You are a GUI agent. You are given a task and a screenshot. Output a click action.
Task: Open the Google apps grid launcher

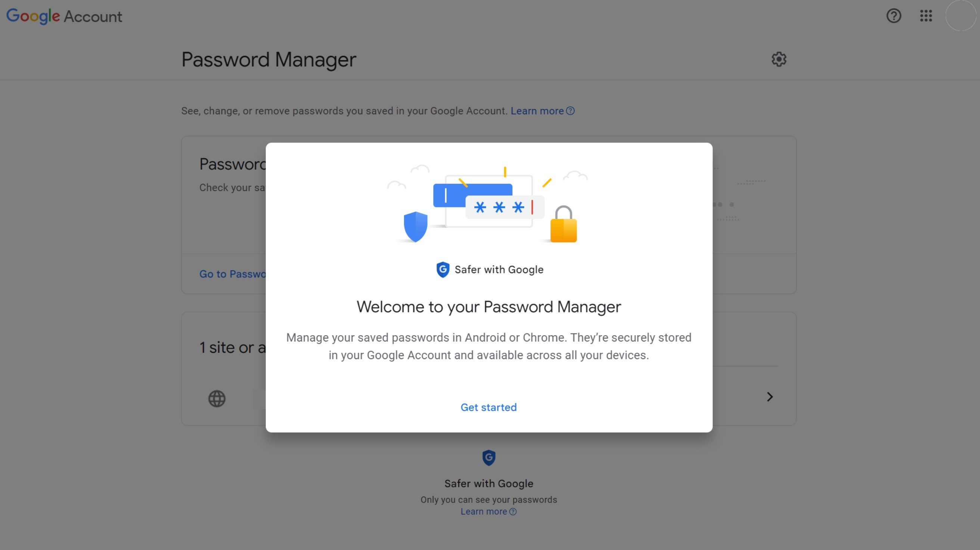926,16
